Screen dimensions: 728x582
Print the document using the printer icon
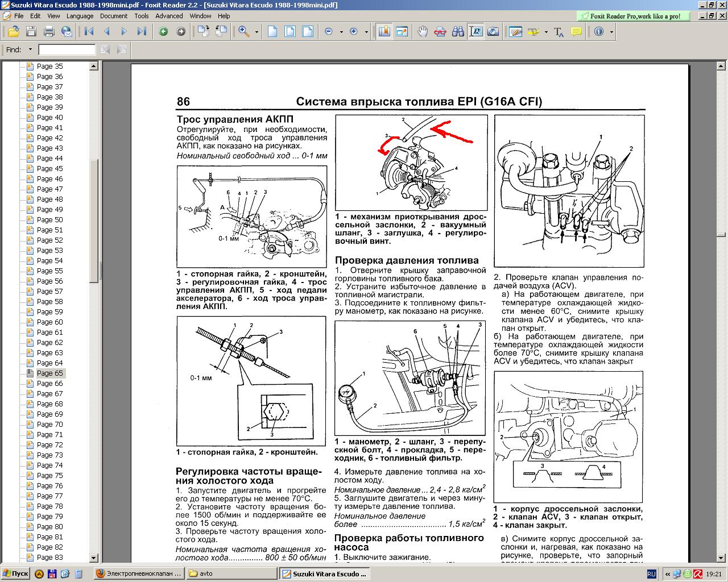tap(49, 32)
